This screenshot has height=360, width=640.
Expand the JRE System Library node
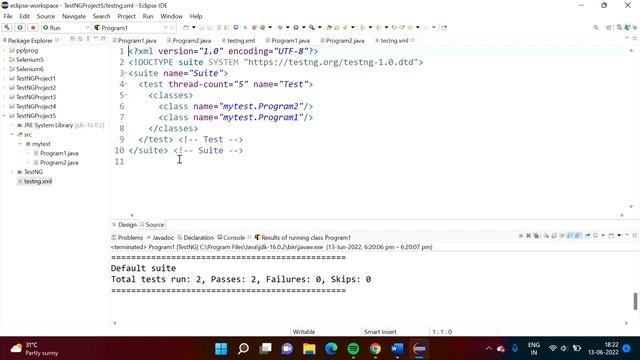point(12,125)
